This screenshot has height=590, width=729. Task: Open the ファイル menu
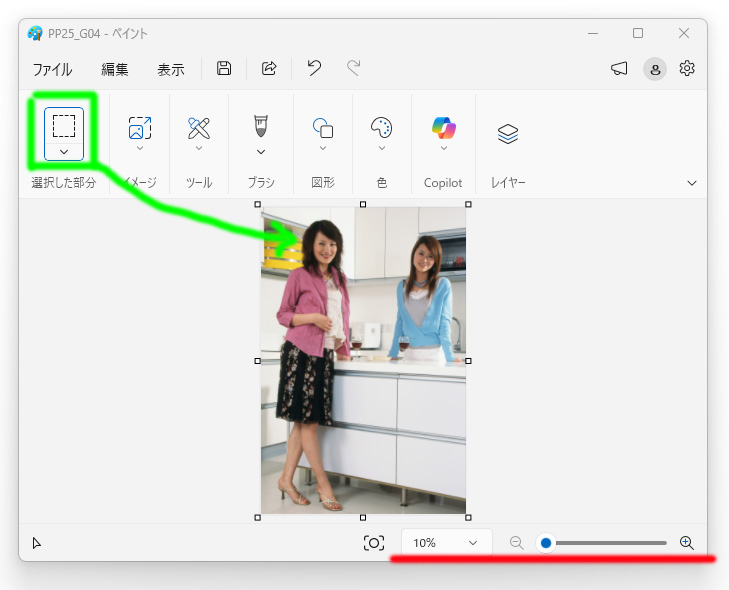(53, 70)
